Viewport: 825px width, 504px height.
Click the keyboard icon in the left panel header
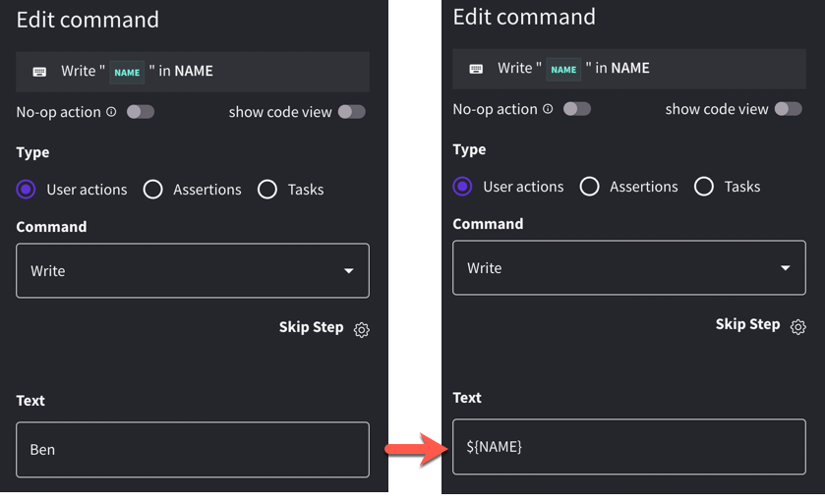(x=39, y=72)
